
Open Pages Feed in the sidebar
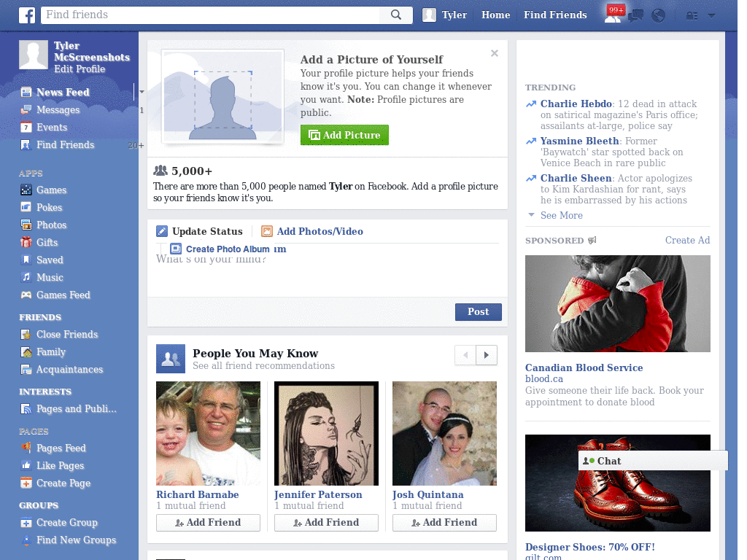[x=61, y=448]
